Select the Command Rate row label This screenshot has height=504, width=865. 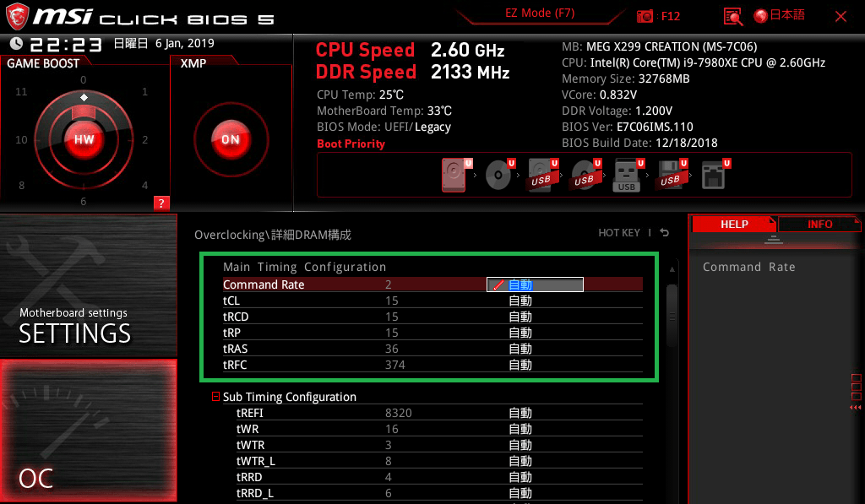coord(264,285)
